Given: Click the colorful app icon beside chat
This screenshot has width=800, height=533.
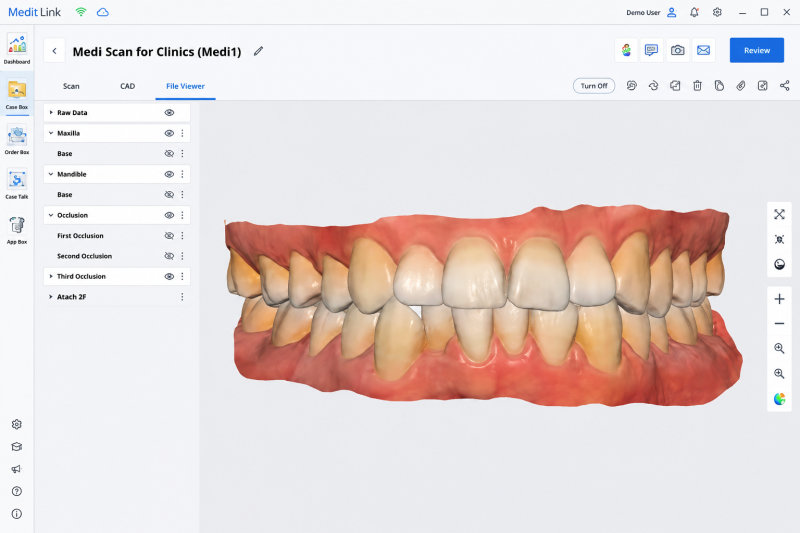Looking at the screenshot, I should (626, 50).
